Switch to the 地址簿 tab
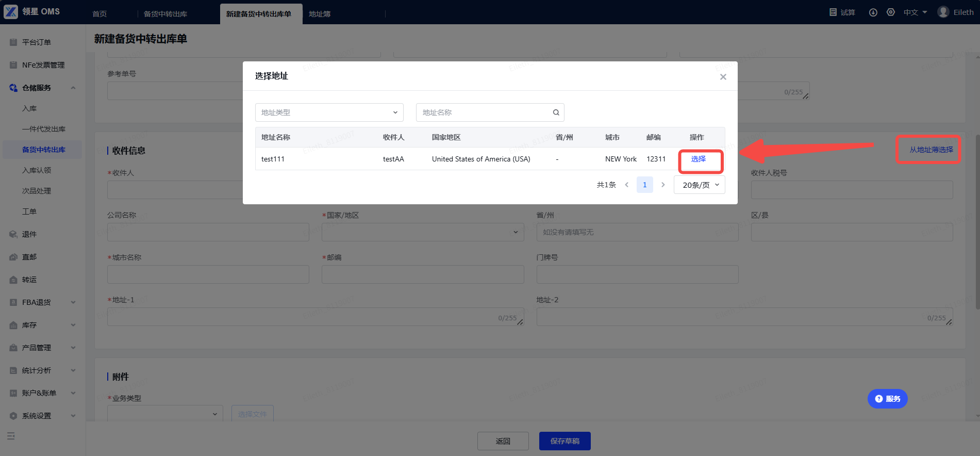The height and width of the screenshot is (456, 980). pos(320,14)
